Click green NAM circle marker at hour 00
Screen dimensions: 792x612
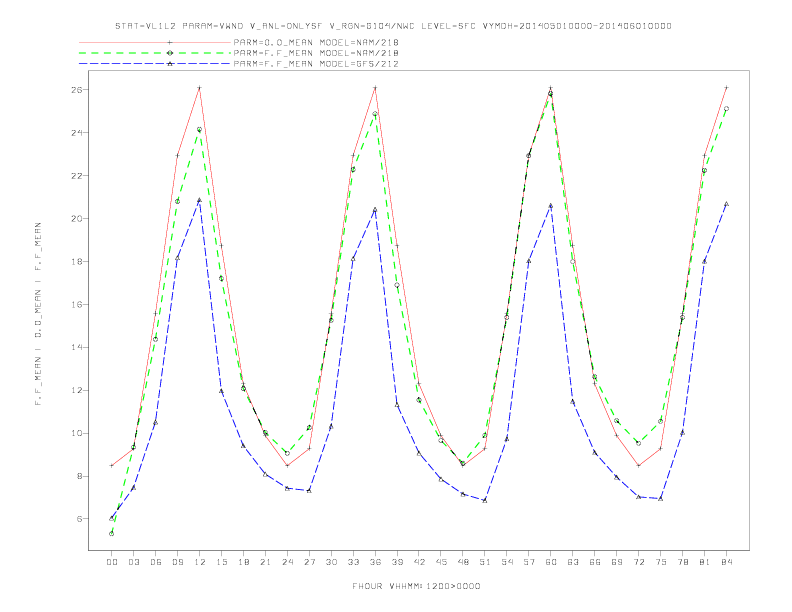[x=112, y=534]
